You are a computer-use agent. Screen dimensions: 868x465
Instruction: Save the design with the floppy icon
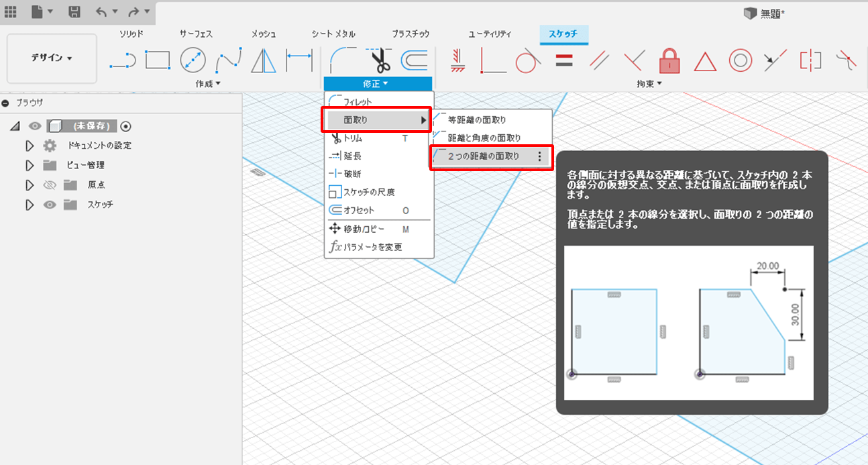(74, 11)
